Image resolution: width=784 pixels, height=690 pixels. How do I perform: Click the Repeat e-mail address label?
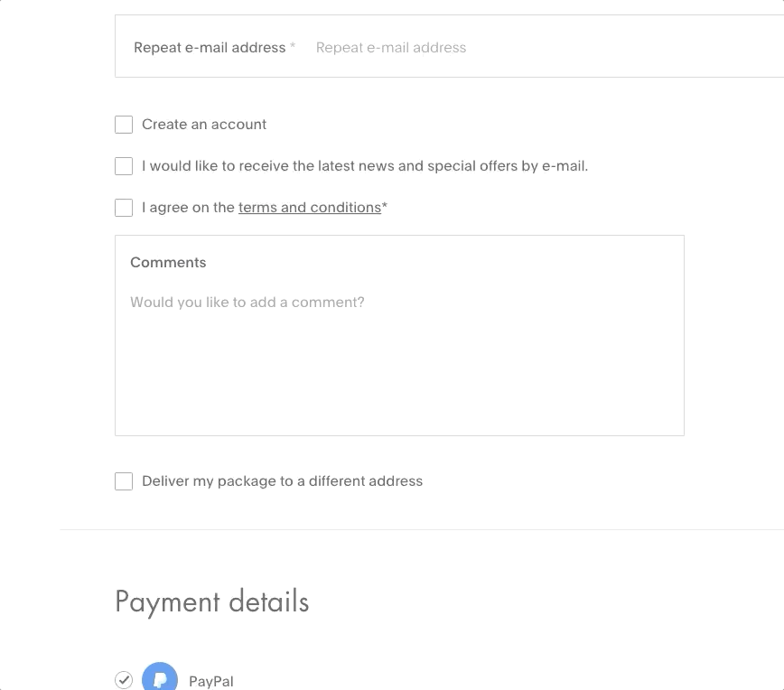click(210, 48)
